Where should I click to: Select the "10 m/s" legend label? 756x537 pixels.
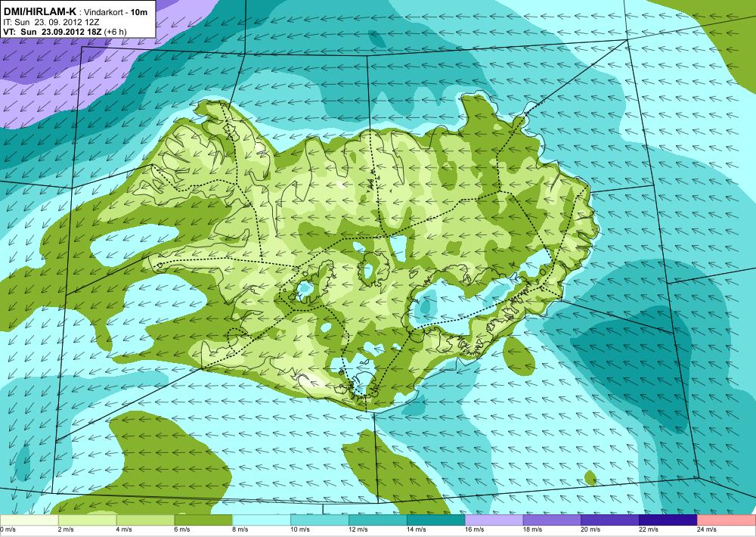300,529
